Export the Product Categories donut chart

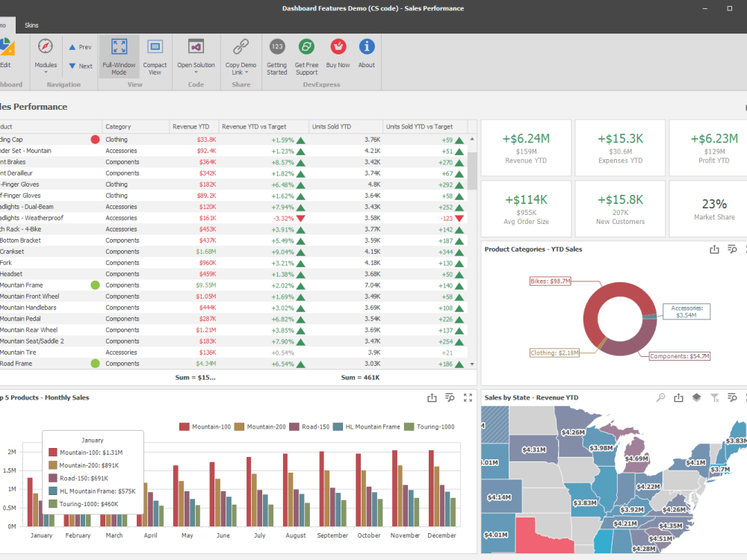714,249
